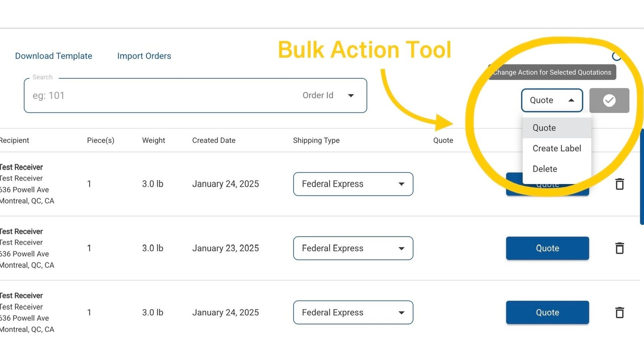The height and width of the screenshot is (342, 644).
Task: Choose Delete from the bulk action menu
Action: pos(545,169)
